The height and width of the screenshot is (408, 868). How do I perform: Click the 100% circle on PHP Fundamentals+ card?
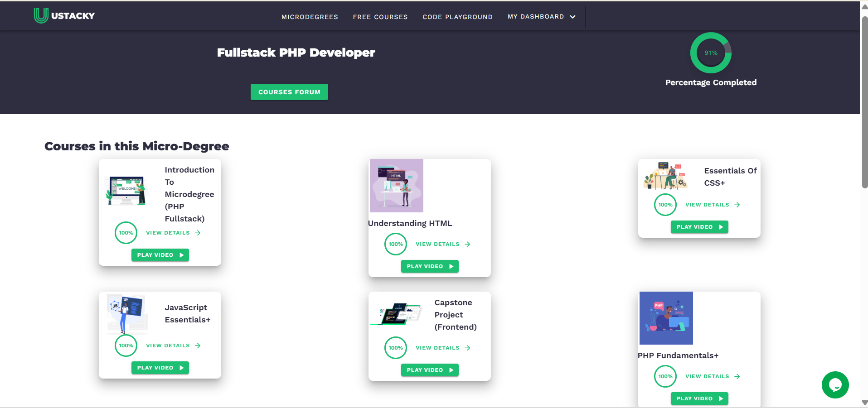pyautogui.click(x=665, y=376)
